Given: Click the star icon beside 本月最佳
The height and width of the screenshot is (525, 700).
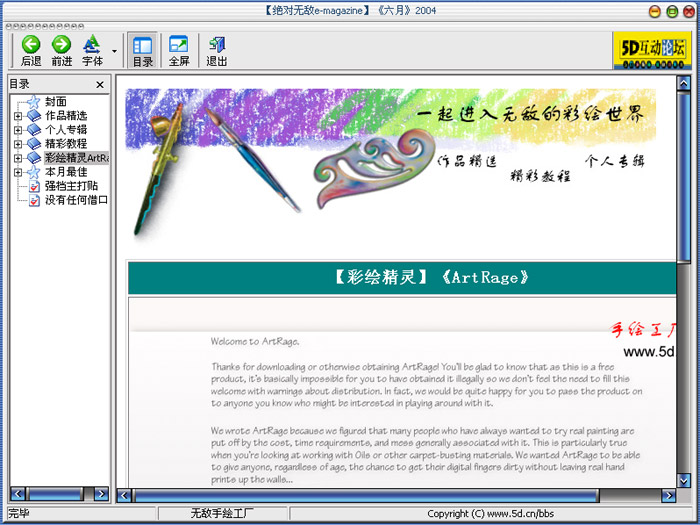Looking at the screenshot, I should click(33, 171).
